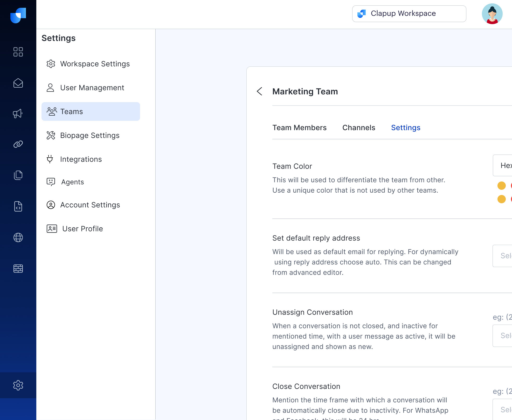This screenshot has width=512, height=420.
Task: Click the Teams people icon
Action: pyautogui.click(x=52, y=111)
